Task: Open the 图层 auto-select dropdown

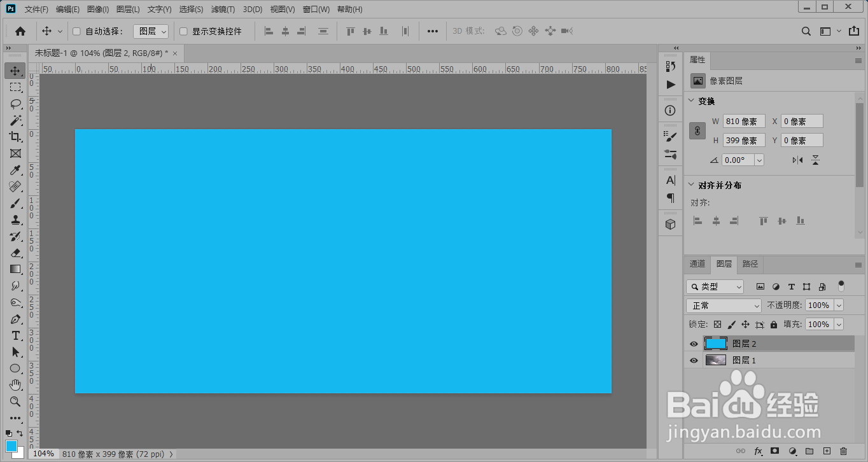Action: coord(151,31)
